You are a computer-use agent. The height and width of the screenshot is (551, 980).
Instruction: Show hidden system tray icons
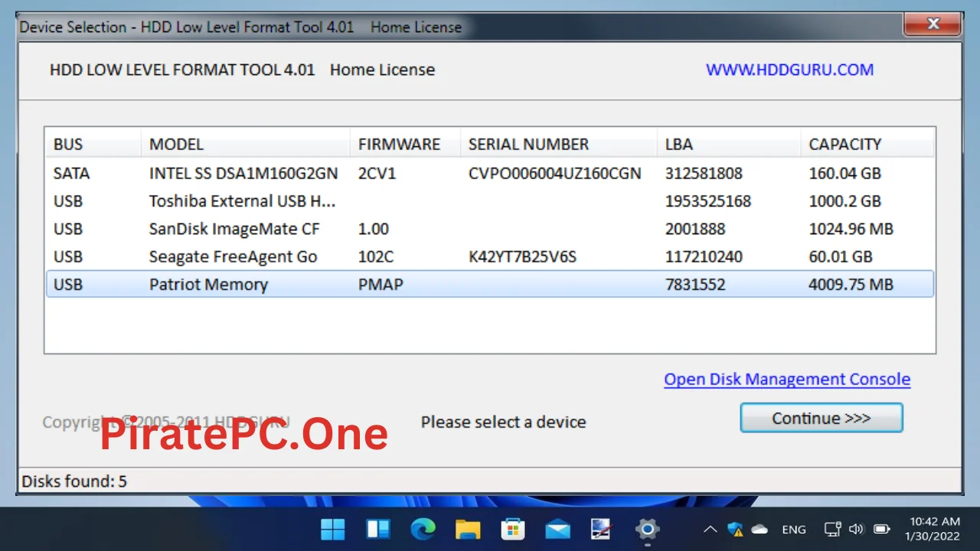[710, 529]
